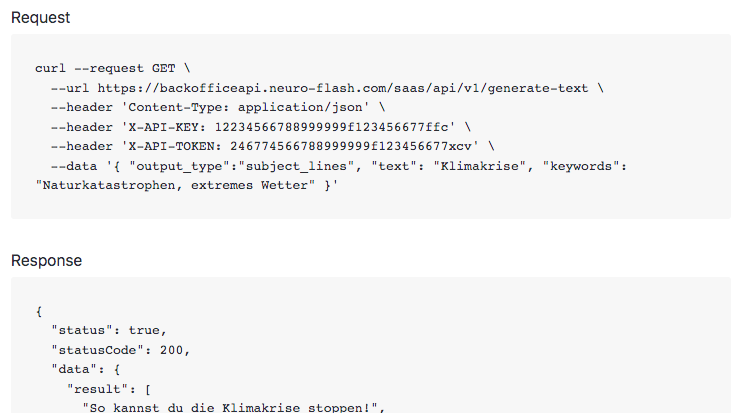Click the statusCode 200 line
Image resolution: width=741 pixels, height=413 pixels.
click(121, 348)
